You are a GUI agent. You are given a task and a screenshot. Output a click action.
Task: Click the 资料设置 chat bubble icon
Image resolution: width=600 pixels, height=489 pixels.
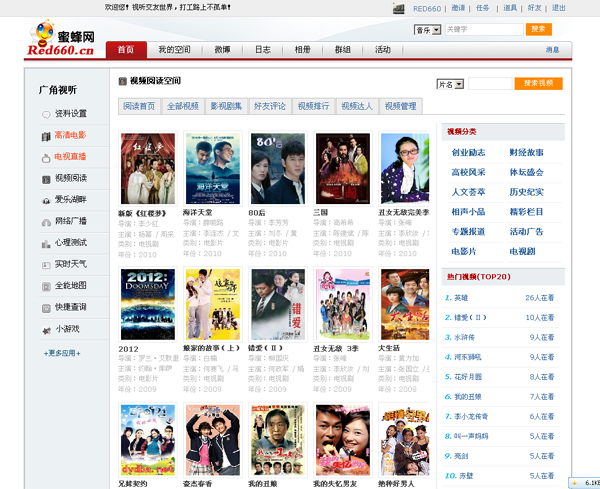[x=46, y=114]
